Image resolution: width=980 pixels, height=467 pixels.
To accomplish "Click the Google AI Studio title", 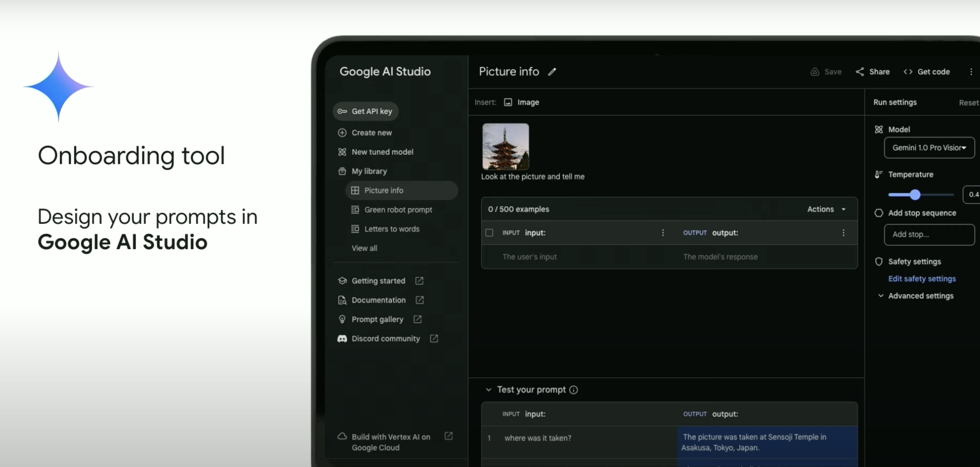I will pos(385,71).
